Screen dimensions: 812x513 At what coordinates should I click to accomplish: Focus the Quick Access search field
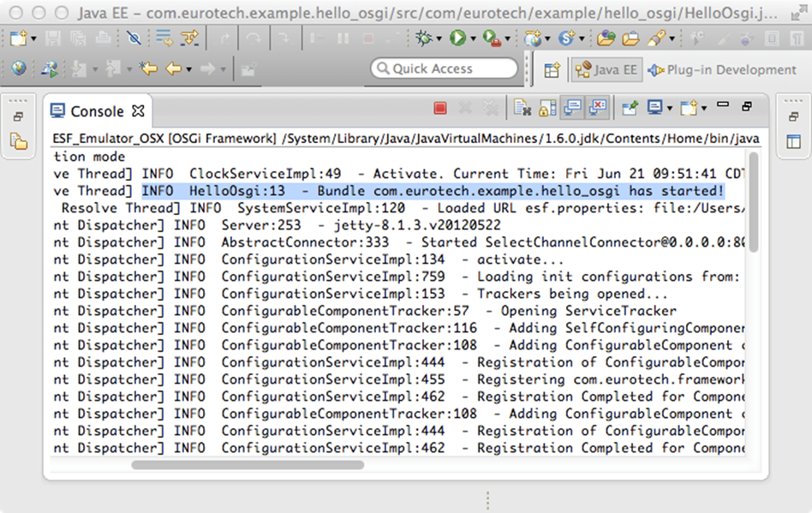pyautogui.click(x=445, y=69)
